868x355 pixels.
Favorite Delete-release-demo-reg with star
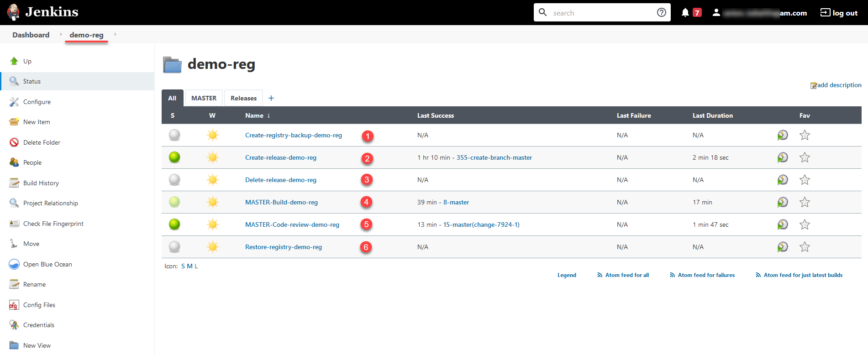[x=805, y=180]
